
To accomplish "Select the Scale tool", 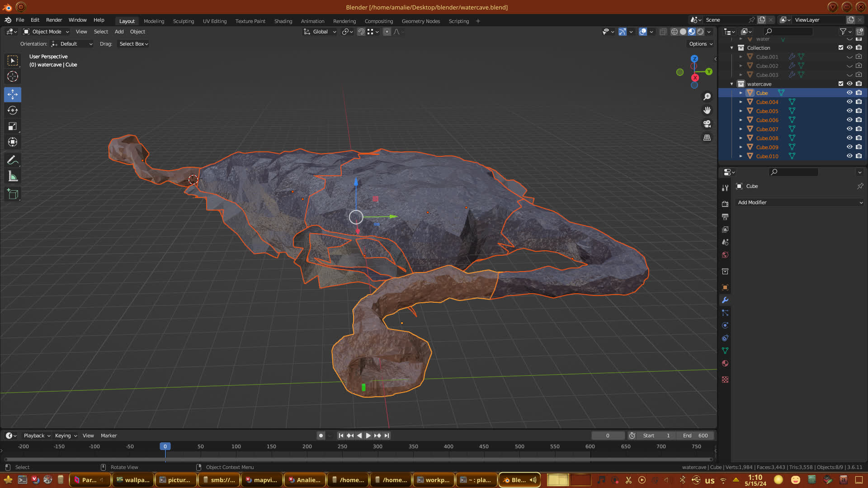I will [13, 127].
